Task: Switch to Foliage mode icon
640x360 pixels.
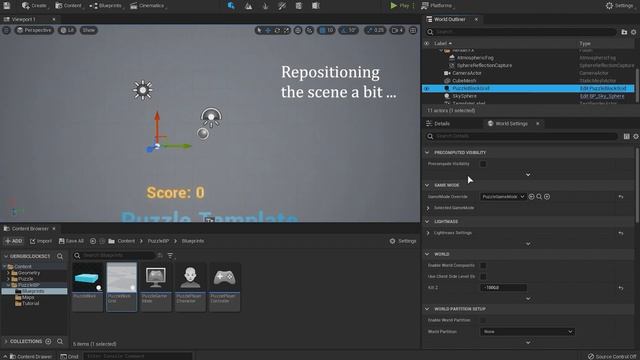Action: (265, 6)
